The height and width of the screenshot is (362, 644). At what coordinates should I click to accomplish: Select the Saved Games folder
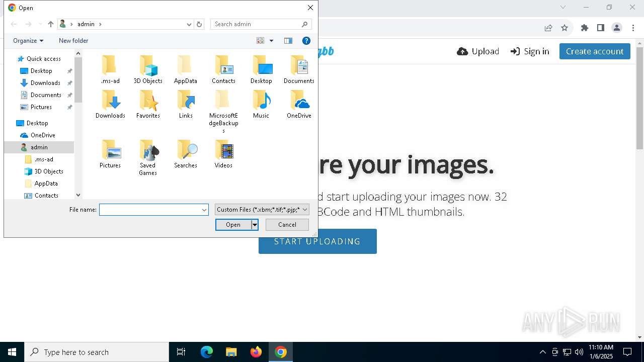coord(148,158)
